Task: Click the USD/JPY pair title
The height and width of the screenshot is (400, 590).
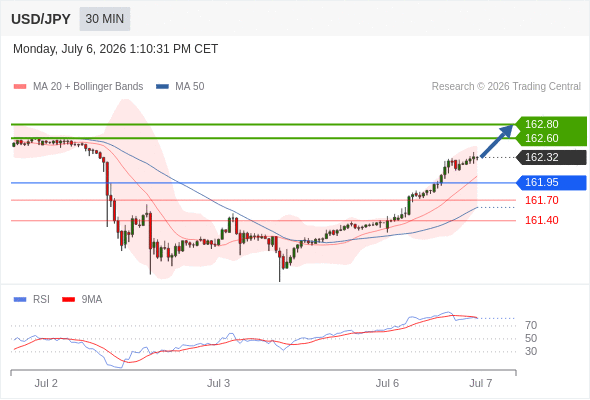Action: (x=41, y=19)
